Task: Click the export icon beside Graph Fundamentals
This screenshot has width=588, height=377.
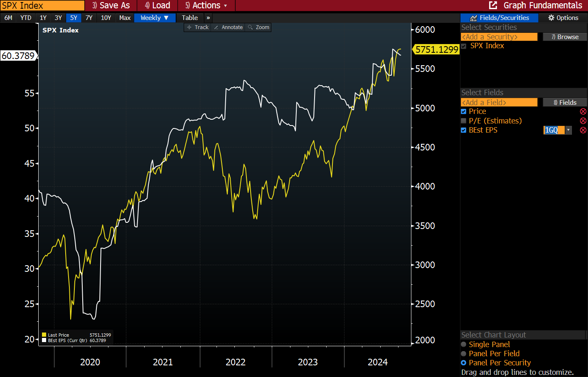Action: click(493, 5)
